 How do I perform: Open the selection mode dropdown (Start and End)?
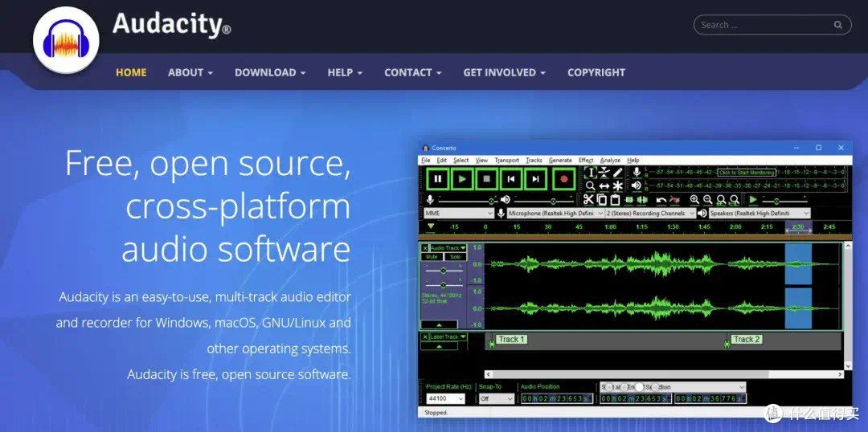pos(674,387)
